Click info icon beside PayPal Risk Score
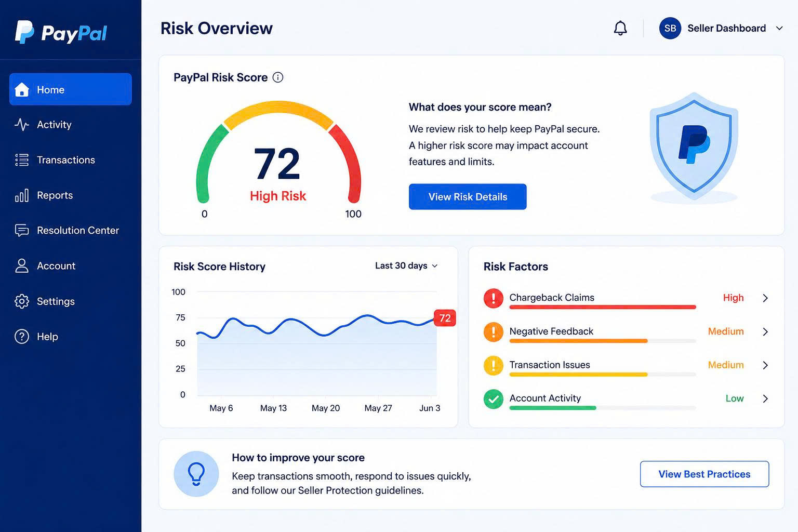The width and height of the screenshot is (798, 532). coord(278,77)
